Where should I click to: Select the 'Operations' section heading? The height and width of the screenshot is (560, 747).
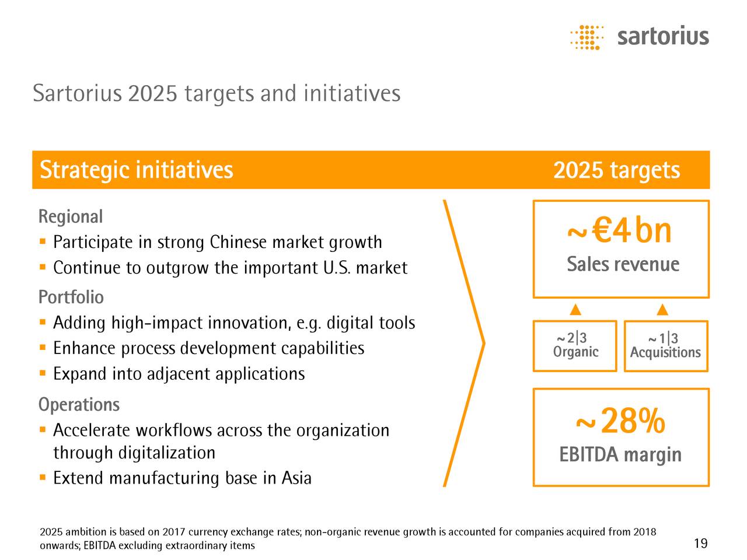click(79, 404)
